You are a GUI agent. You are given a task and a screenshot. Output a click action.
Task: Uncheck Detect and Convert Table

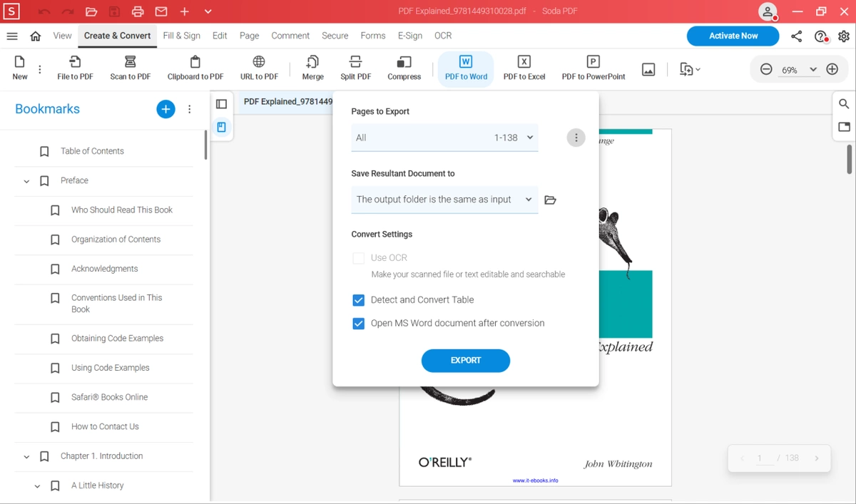tap(359, 300)
